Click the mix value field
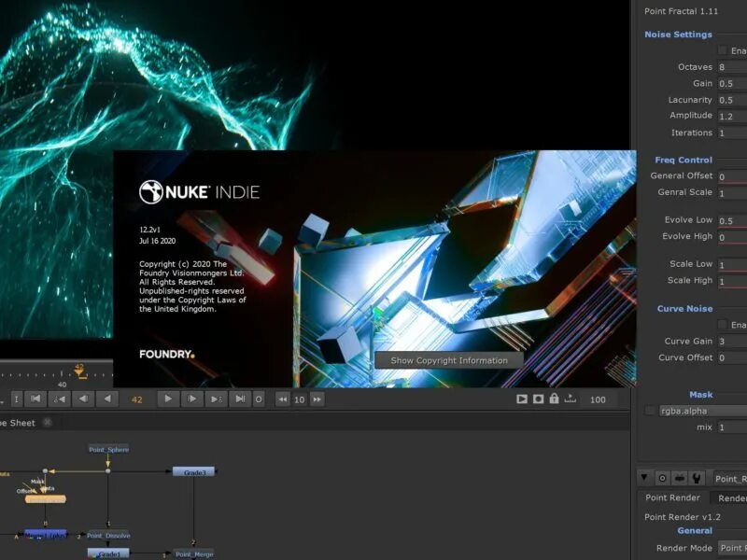Image resolution: width=747 pixels, height=560 pixels. [732, 427]
